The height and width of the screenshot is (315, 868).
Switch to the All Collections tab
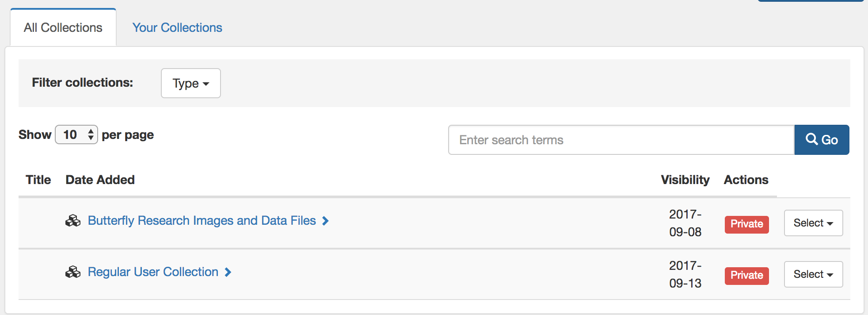(63, 27)
